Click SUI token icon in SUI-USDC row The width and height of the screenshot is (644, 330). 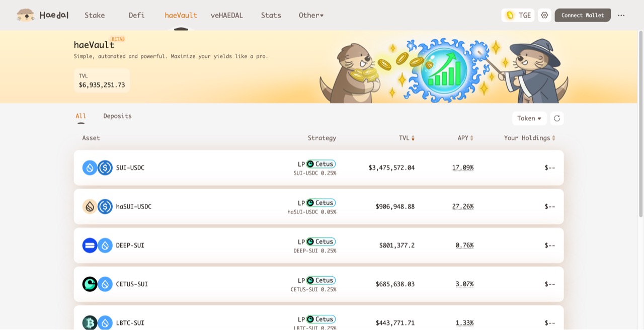tap(90, 168)
